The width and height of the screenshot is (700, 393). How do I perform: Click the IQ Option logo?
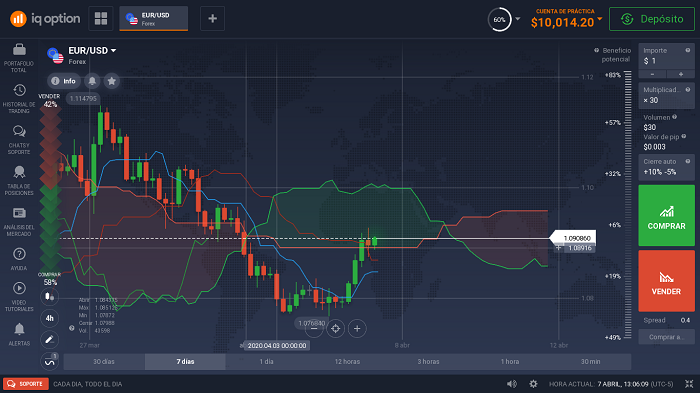(45, 19)
